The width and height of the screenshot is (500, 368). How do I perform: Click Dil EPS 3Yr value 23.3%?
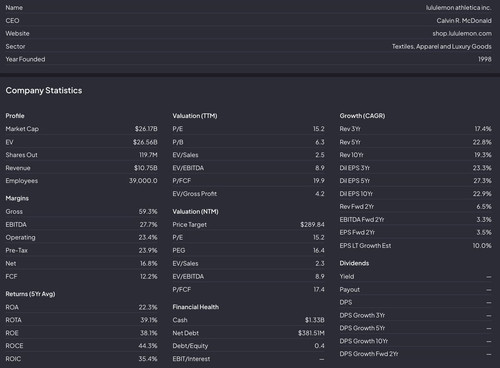[482, 168]
